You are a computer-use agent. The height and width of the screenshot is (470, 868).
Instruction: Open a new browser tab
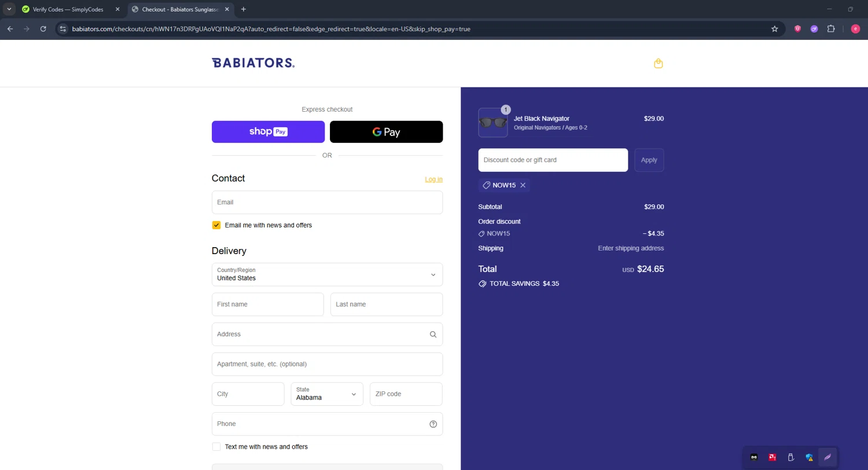pos(243,9)
